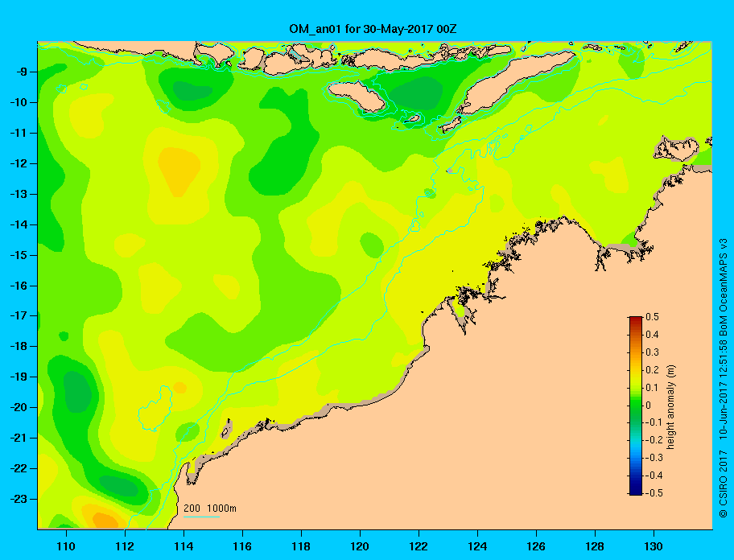Click the -0.4 value on the color scale
This screenshot has height=560, width=734.
click(654, 476)
